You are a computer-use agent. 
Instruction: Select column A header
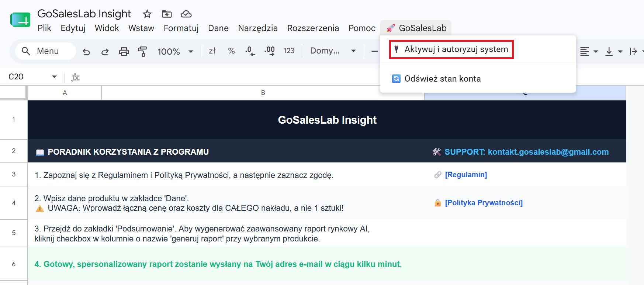tap(65, 93)
